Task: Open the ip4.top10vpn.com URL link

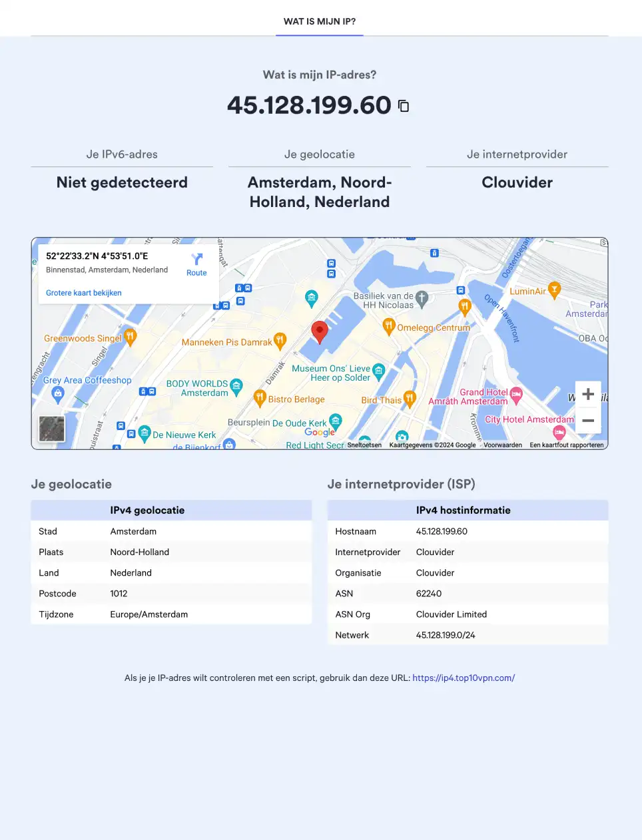Action: 464,678
